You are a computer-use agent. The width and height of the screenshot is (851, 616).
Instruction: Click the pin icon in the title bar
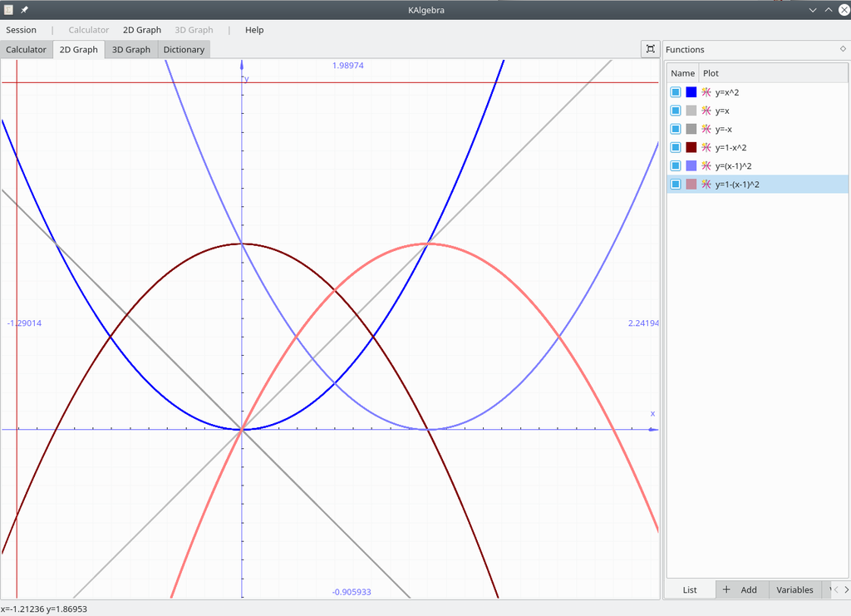(24, 10)
